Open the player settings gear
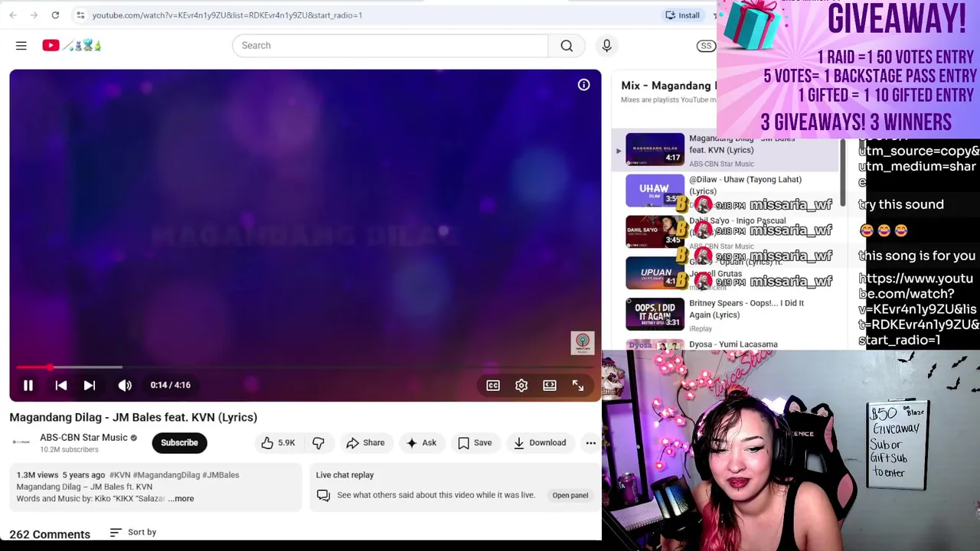The image size is (980, 551). click(x=521, y=386)
